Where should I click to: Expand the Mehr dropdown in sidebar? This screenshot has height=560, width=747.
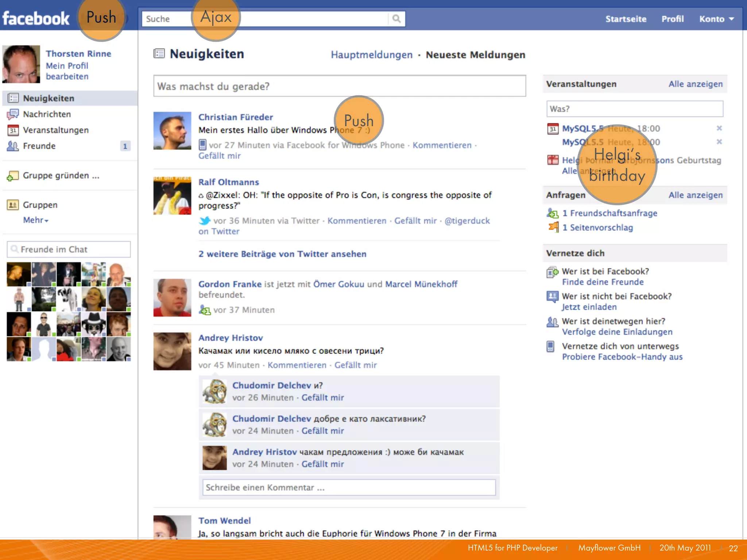36,220
